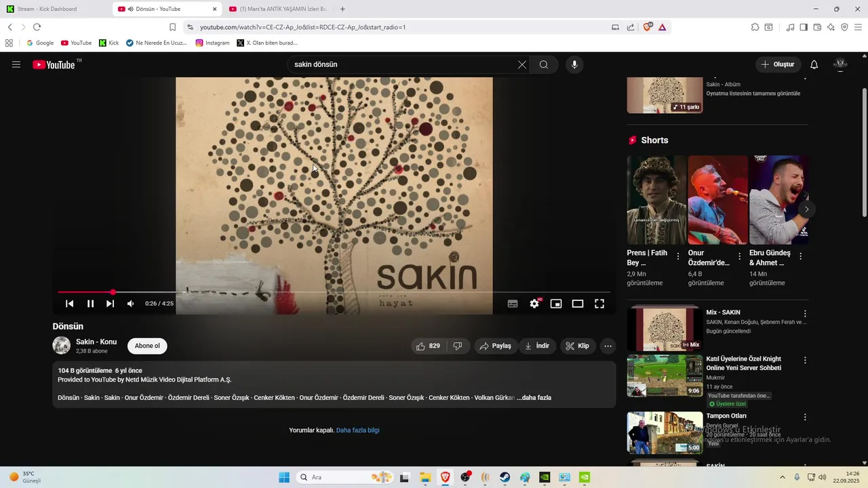Switch to Mars'ta ANTİK YAŞAMIN tab

[278, 9]
